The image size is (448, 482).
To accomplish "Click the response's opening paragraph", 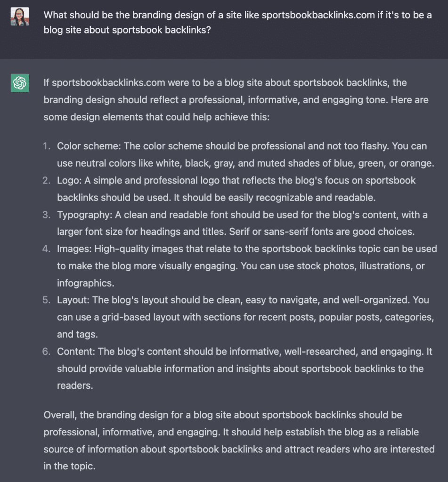I will pyautogui.click(x=225, y=100).
